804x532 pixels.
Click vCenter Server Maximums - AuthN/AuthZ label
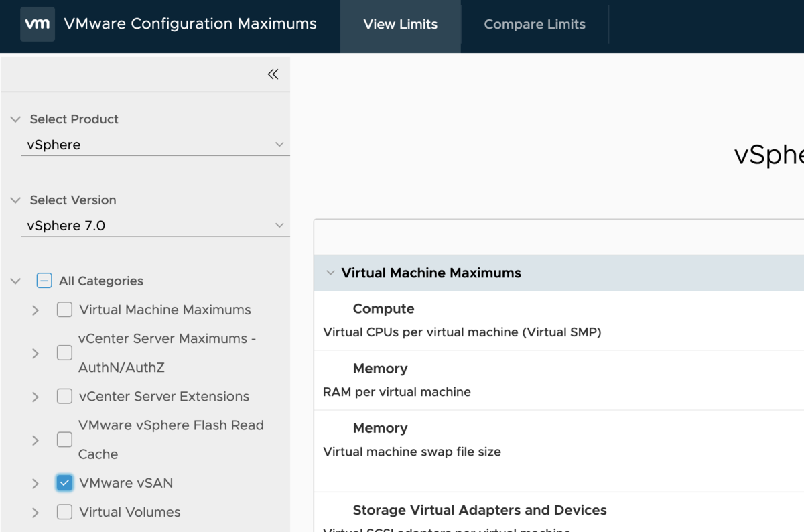click(x=167, y=353)
